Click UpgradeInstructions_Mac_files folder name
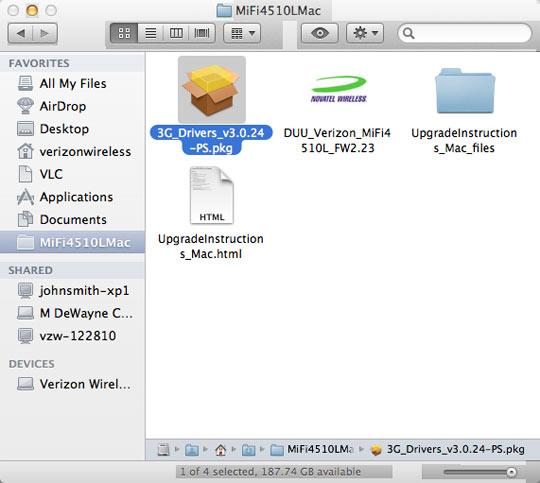 464,140
